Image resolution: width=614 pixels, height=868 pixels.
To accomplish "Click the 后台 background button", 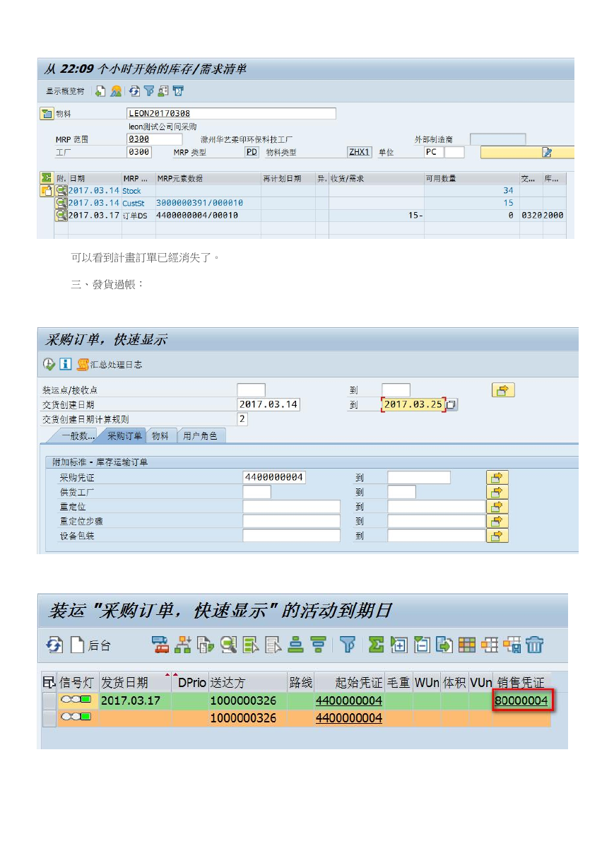I will (x=90, y=645).
